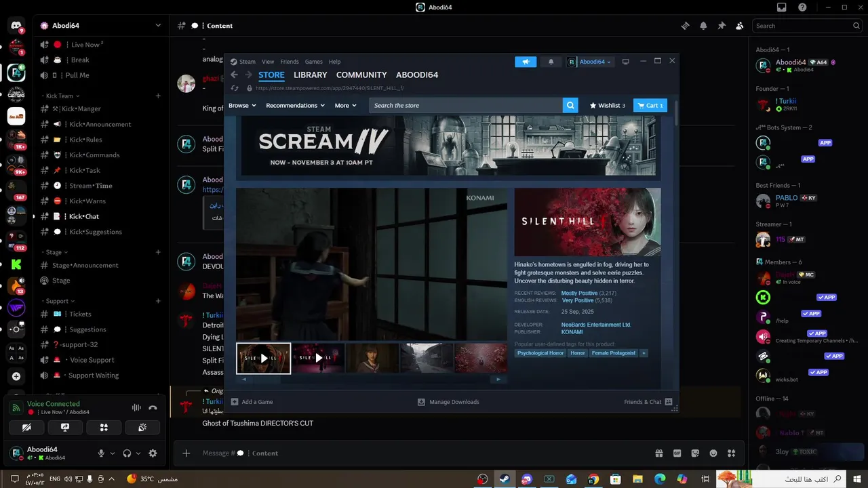Click Psychological Horror tag
Viewport: 868px width, 488px height.
[x=540, y=353]
